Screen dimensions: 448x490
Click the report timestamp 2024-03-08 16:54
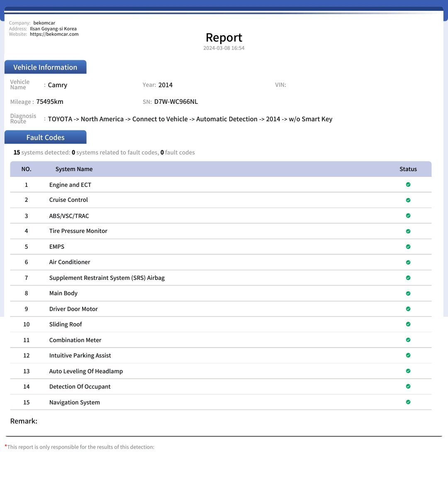(224, 48)
